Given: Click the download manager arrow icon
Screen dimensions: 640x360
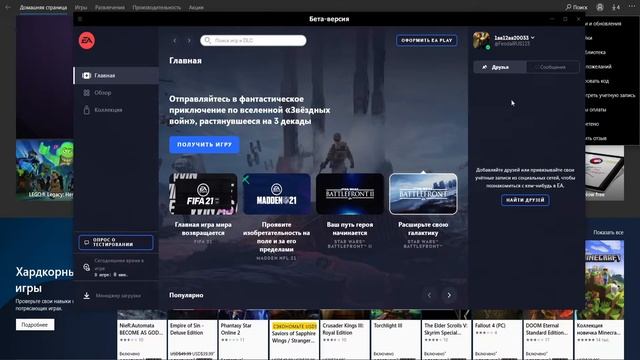Looking at the screenshot, I should coord(87,295).
